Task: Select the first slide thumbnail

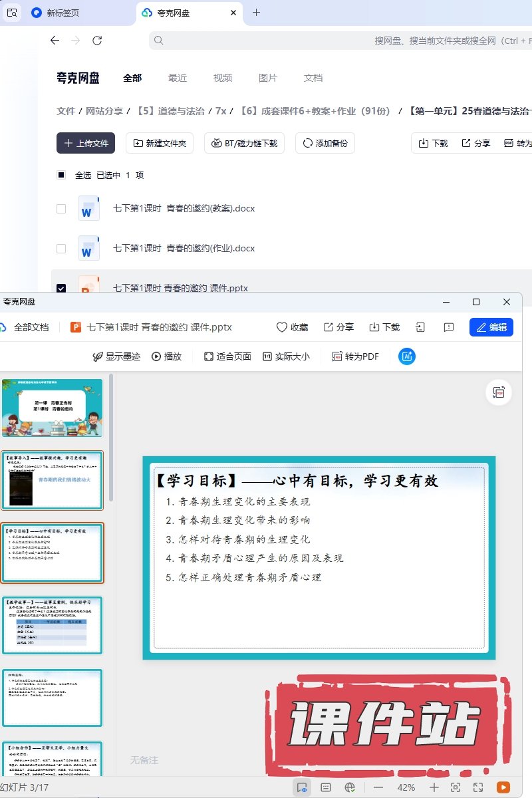Action: pos(53,408)
